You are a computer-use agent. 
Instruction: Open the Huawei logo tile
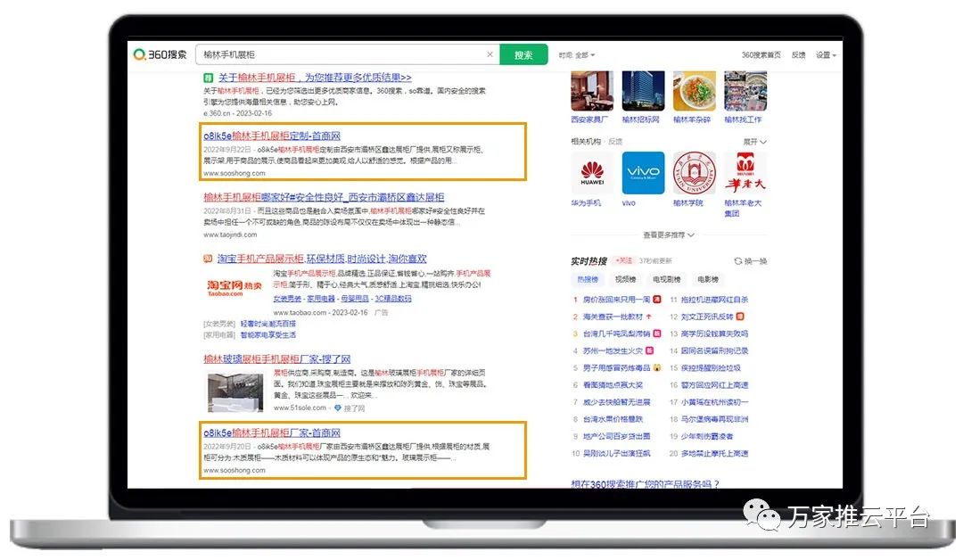coord(592,173)
